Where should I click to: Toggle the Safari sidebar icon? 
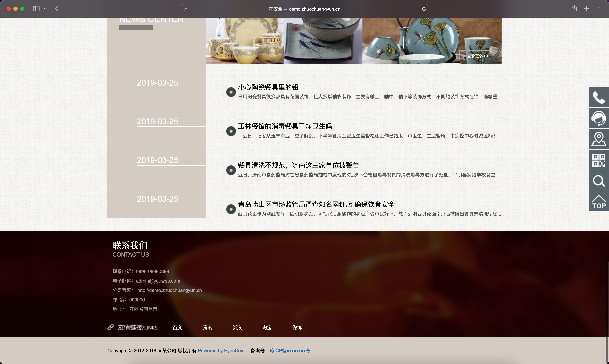pos(36,9)
